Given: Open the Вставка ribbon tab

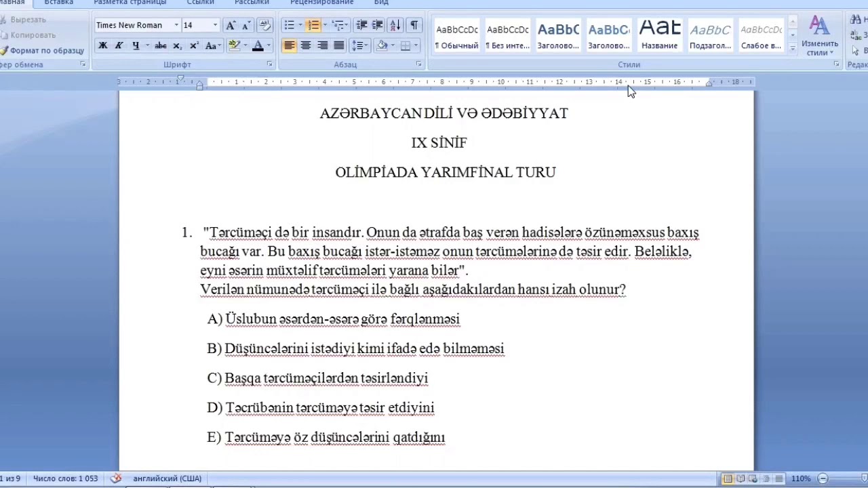Looking at the screenshot, I should point(59,3).
